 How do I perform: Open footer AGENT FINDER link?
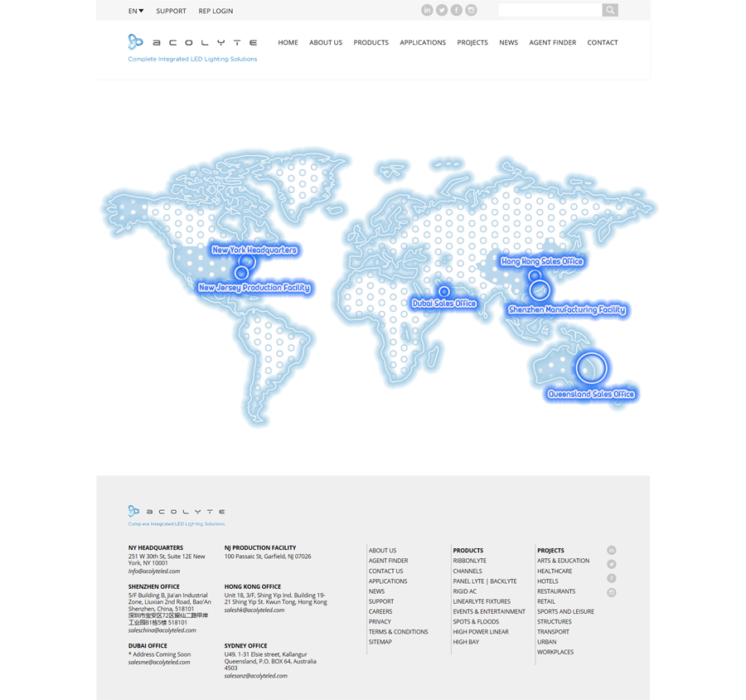point(388,561)
